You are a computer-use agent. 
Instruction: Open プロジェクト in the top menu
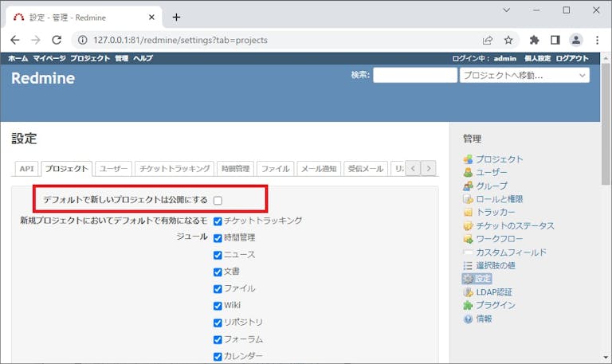pos(90,58)
